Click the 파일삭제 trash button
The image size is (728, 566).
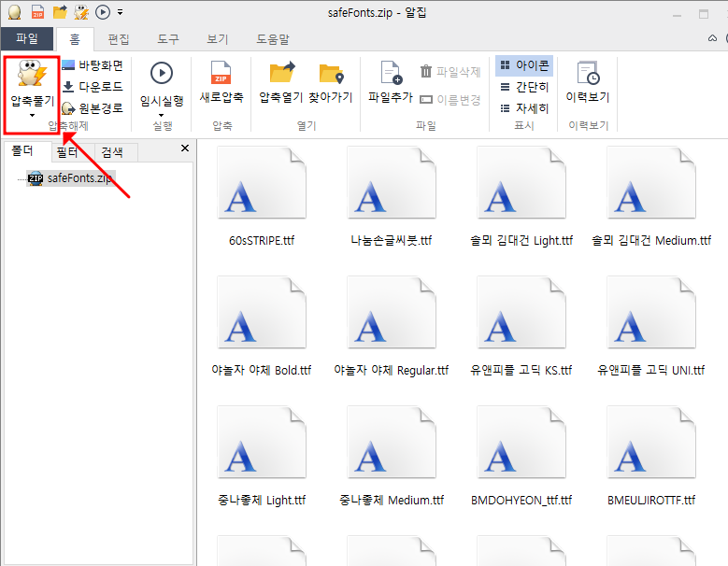(x=450, y=72)
